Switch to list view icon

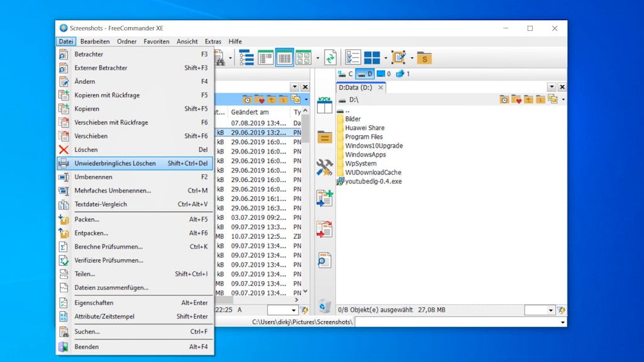[x=266, y=58]
